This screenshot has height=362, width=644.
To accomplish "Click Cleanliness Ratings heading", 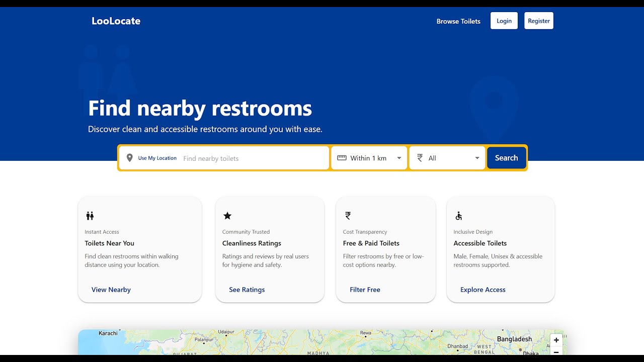I will click(x=252, y=243).
